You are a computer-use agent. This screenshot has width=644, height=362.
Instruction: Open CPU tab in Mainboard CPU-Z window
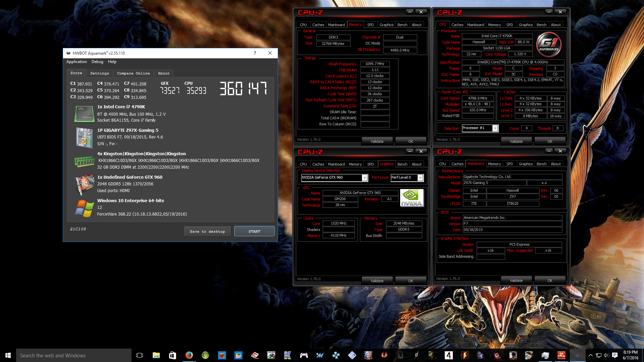[442, 164]
